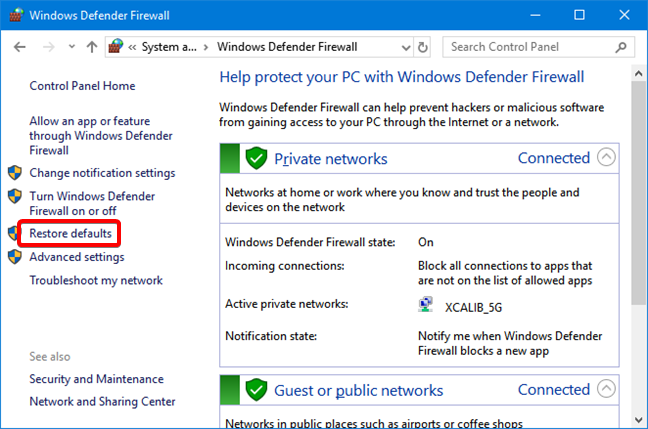Select the 'System a...' breadcrumb
Viewport: 648px width, 429px height.
point(169,47)
